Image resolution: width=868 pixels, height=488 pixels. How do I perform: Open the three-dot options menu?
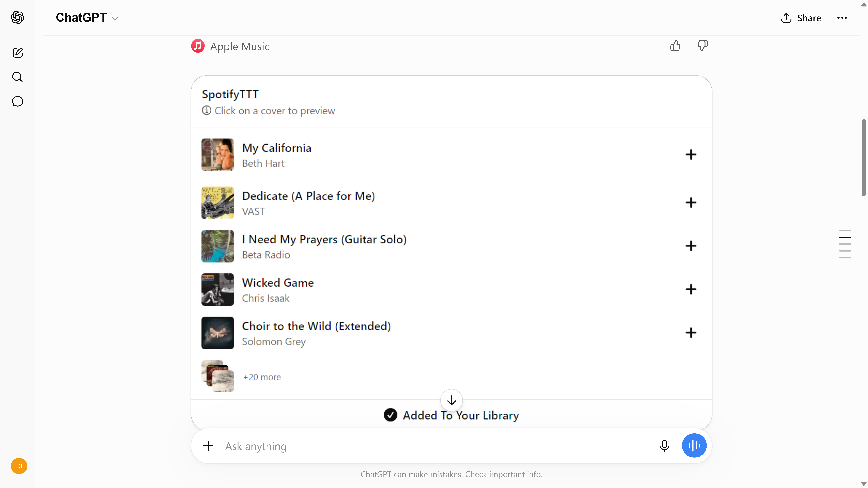tap(842, 18)
